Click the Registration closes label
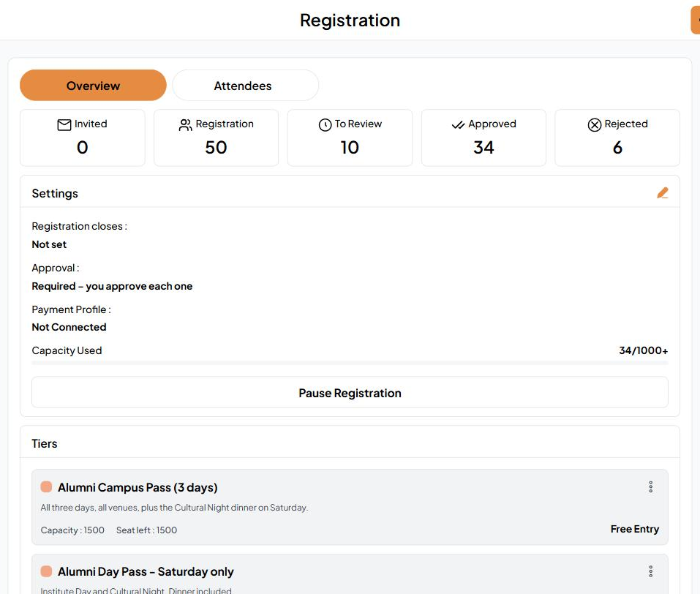Image resolution: width=700 pixels, height=594 pixels. [80, 227]
